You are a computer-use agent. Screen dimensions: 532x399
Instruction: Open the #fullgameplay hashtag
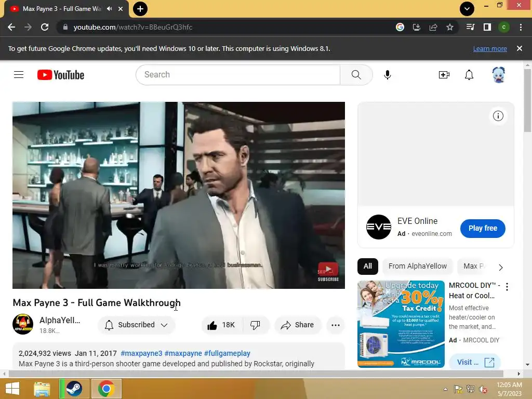(x=227, y=353)
